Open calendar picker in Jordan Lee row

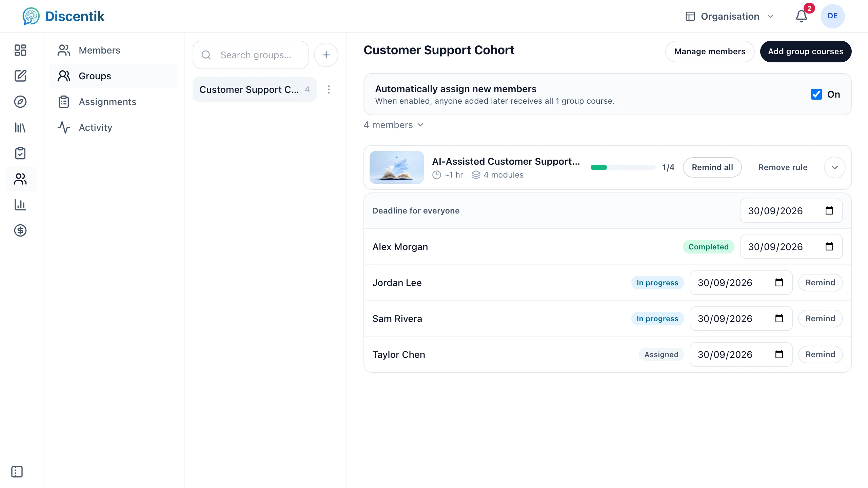[779, 283]
